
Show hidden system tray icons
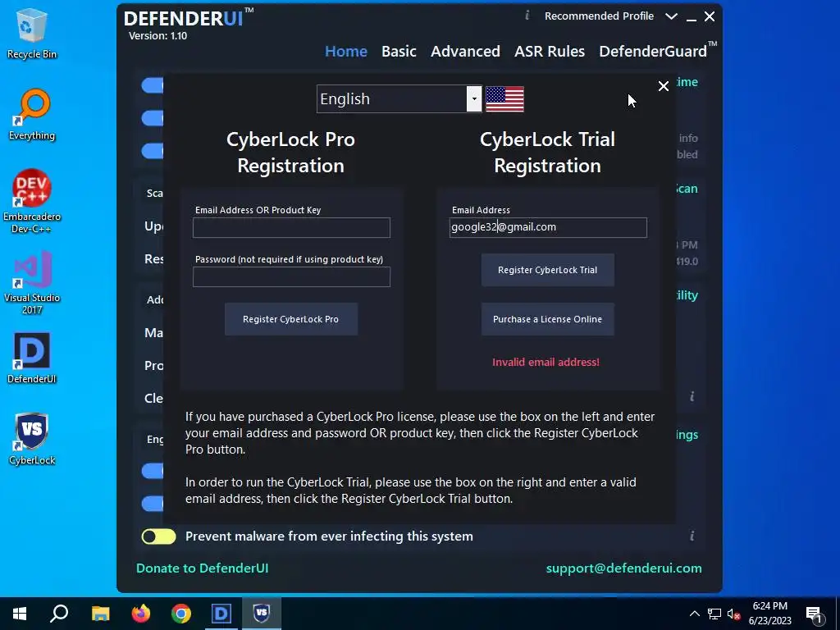[x=694, y=614]
